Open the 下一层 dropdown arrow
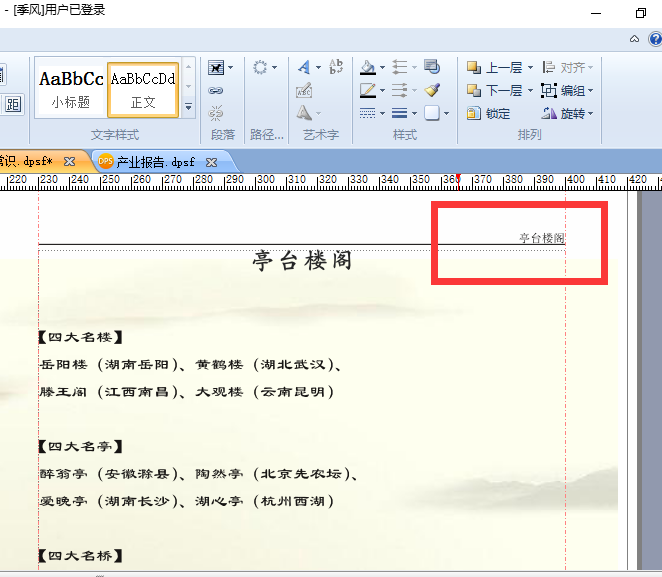Image resolution: width=662 pixels, height=577 pixels. 530,90
